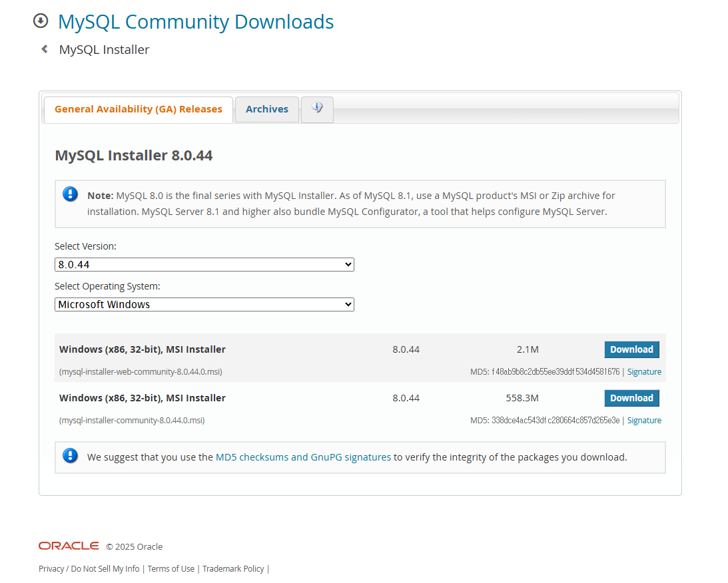Download the 558.3M full MSI installer

[x=631, y=398]
